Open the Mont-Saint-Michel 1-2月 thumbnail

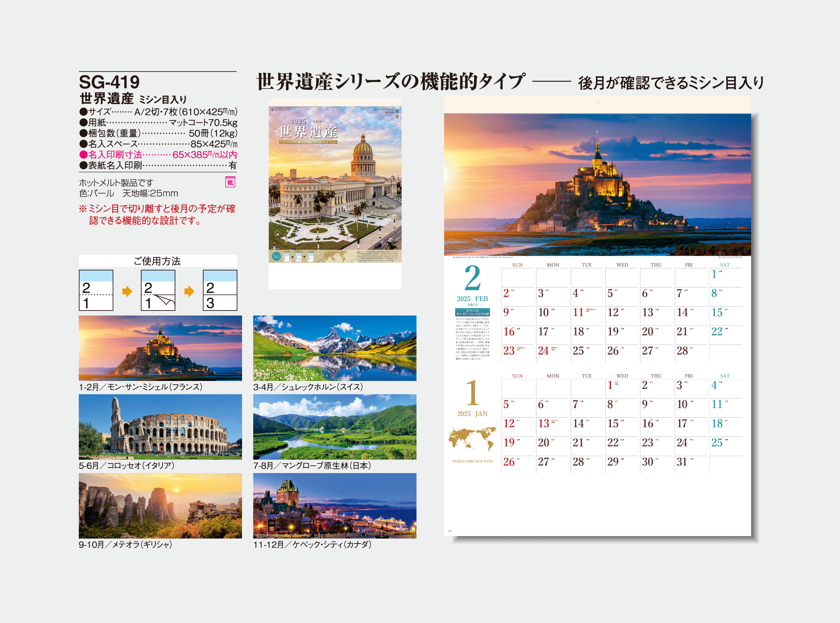160,348
